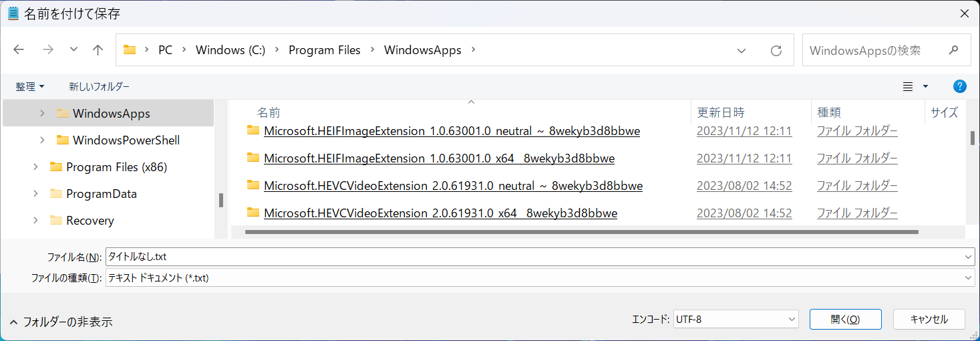Screen dimensions: 980x341
Task: Click the file list horizontal scrollbar
Action: [581, 232]
